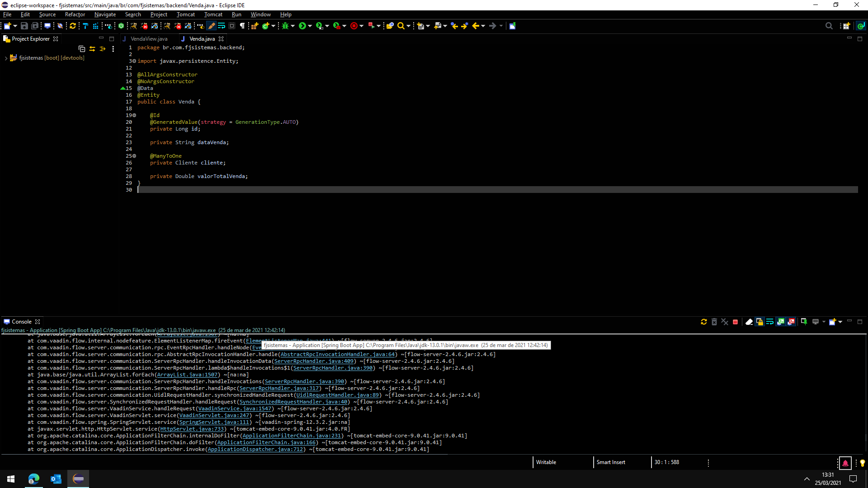The width and height of the screenshot is (868, 488).
Task: Click the Eclipse icon in Windows taskbar
Action: point(78,479)
